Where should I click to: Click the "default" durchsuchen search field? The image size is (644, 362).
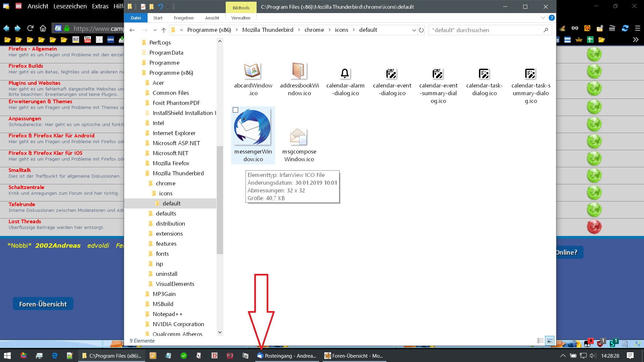[x=486, y=30]
